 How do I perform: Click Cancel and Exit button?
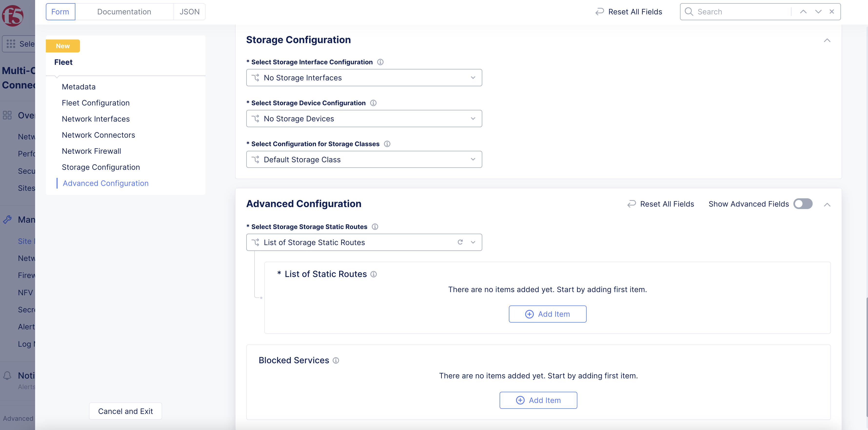[x=125, y=411]
